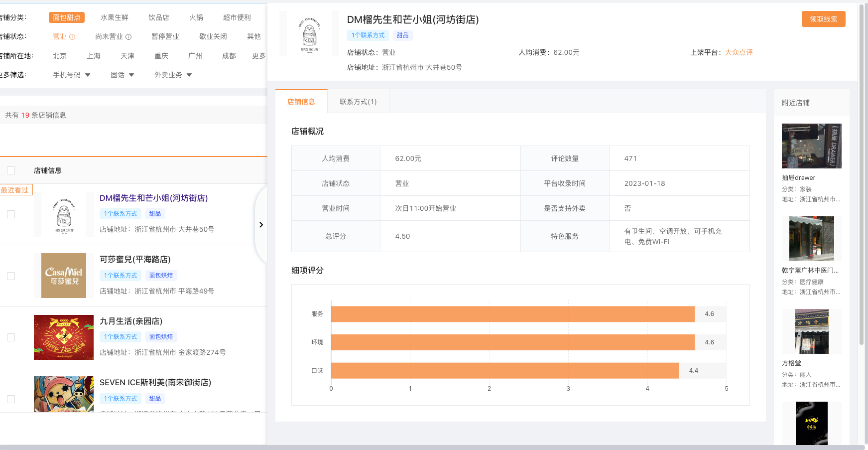Filter shops by 广州
Image resolution: width=868 pixels, height=450 pixels.
(195, 56)
